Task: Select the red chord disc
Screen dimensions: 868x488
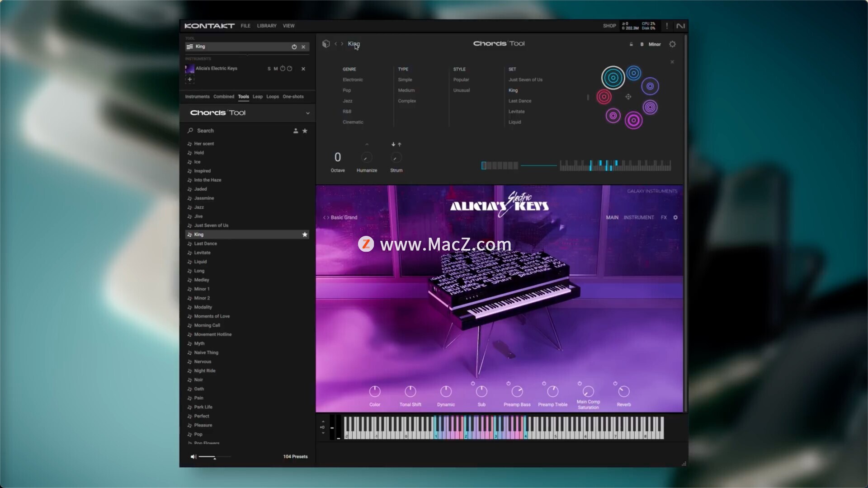Action: (x=604, y=97)
